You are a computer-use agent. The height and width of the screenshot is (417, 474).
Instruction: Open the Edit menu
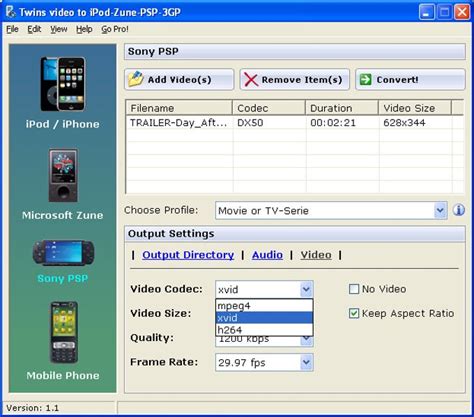tap(34, 29)
